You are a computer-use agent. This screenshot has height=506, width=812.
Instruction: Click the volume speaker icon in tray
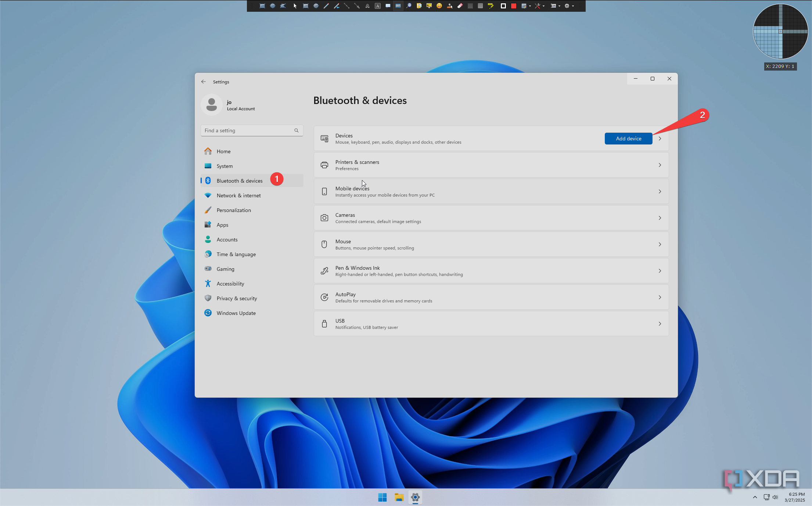pyautogui.click(x=775, y=497)
